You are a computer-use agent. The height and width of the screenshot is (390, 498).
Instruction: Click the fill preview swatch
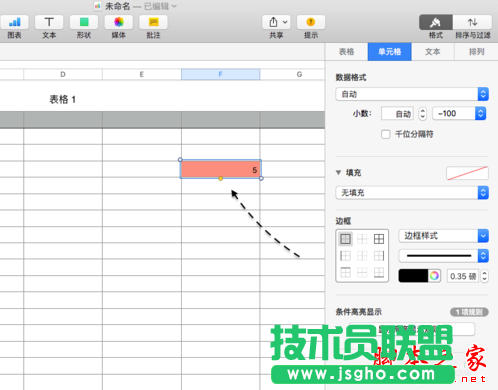[467, 173]
